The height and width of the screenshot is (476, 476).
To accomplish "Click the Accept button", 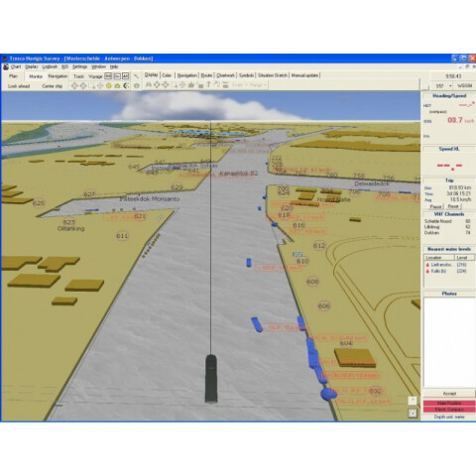I will (449, 394).
